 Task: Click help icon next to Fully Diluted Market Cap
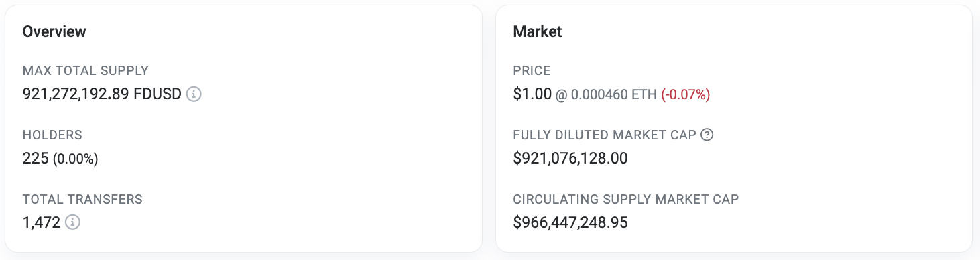click(707, 135)
